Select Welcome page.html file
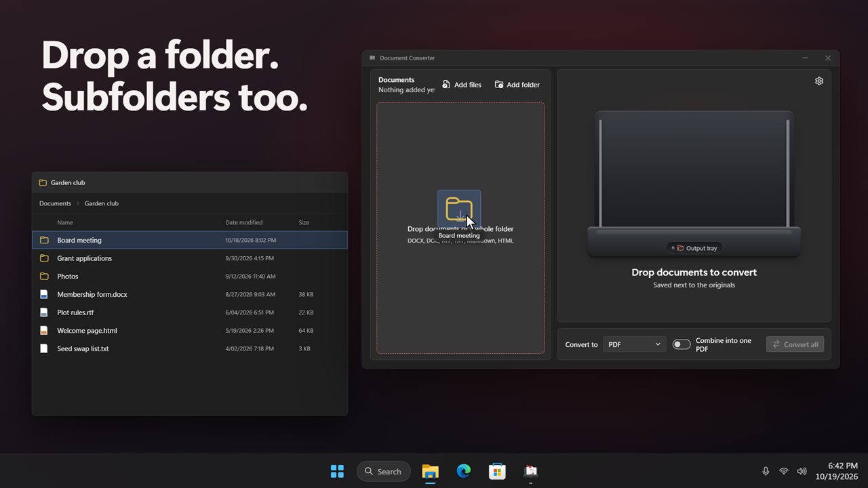The image size is (868, 488). (x=190, y=331)
